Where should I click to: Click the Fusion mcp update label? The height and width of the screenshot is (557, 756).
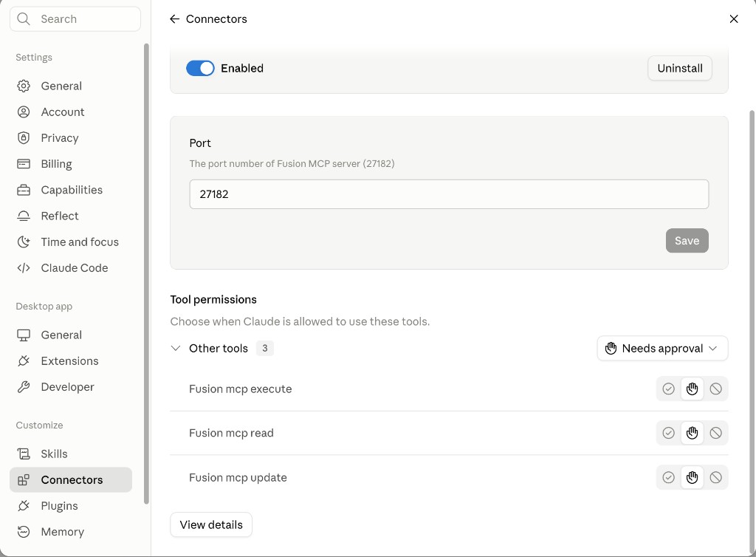(238, 477)
